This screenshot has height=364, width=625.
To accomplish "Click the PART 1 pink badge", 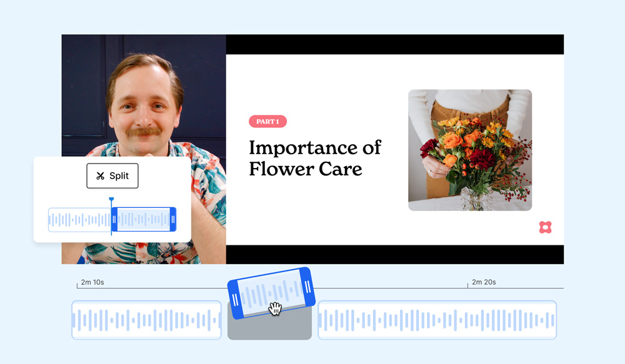I will (x=268, y=122).
